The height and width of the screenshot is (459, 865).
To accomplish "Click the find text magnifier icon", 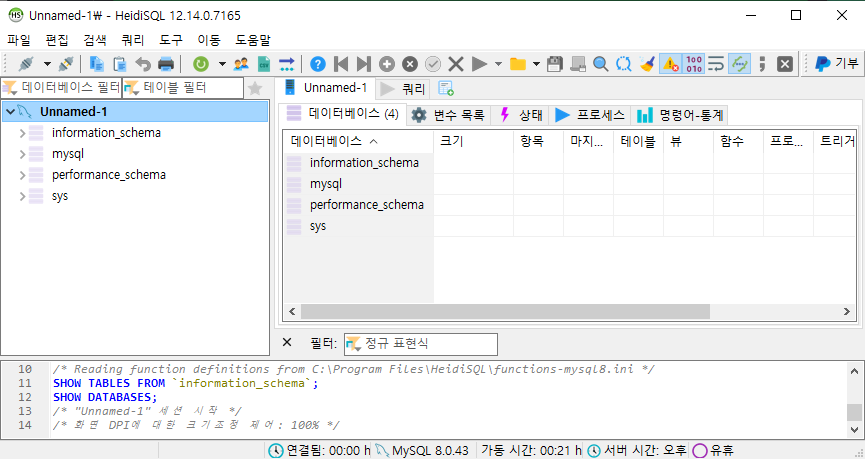I will point(601,64).
